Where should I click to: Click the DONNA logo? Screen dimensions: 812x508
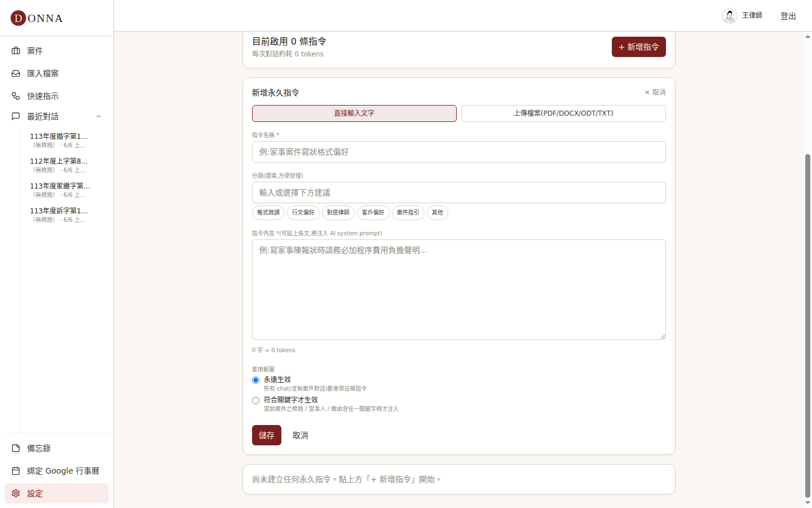[37, 18]
